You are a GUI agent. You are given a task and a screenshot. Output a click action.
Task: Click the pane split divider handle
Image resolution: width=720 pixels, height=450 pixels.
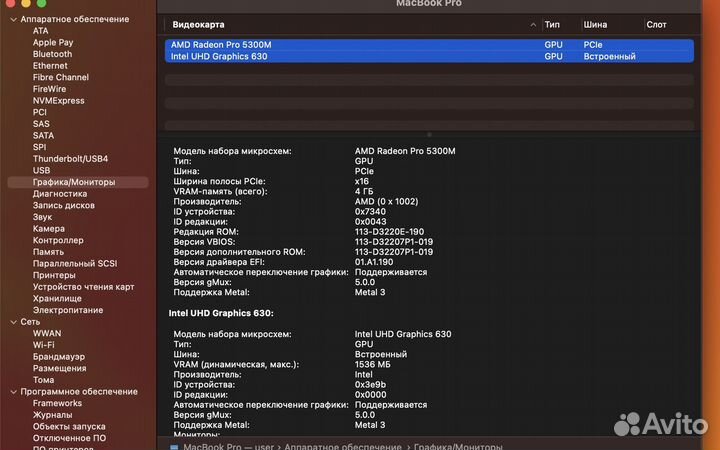click(x=429, y=135)
